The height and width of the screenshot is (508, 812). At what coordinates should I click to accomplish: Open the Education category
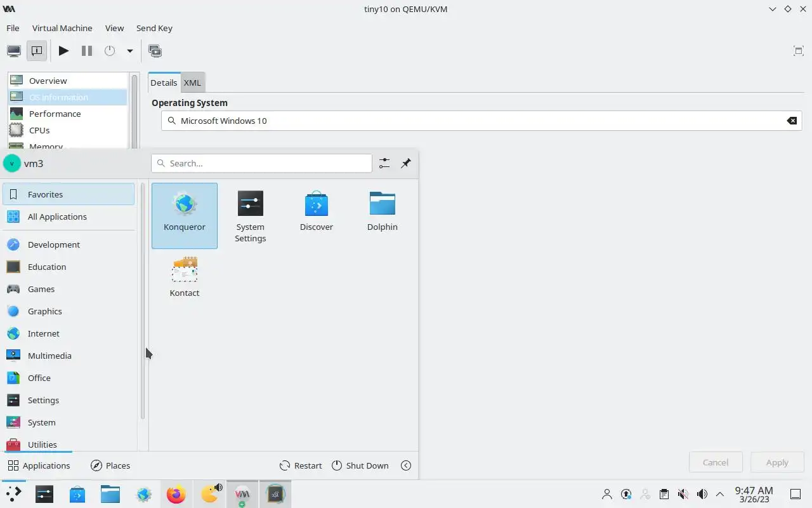[69, 267]
